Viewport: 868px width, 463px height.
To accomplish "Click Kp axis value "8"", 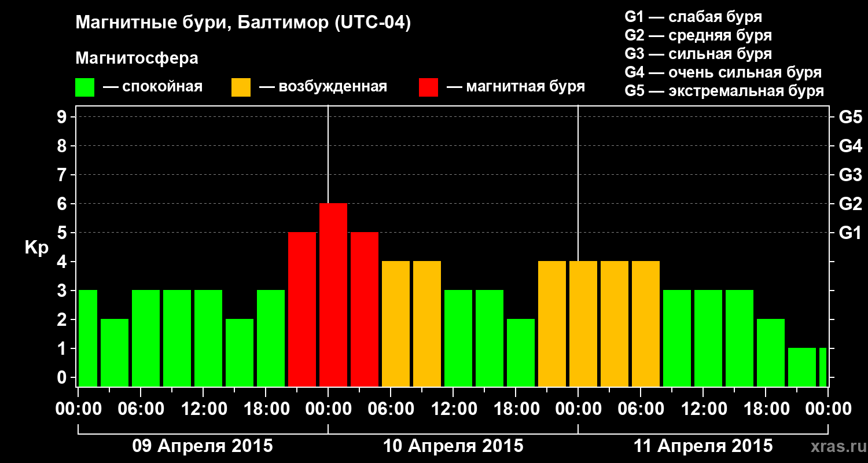I will [63, 146].
